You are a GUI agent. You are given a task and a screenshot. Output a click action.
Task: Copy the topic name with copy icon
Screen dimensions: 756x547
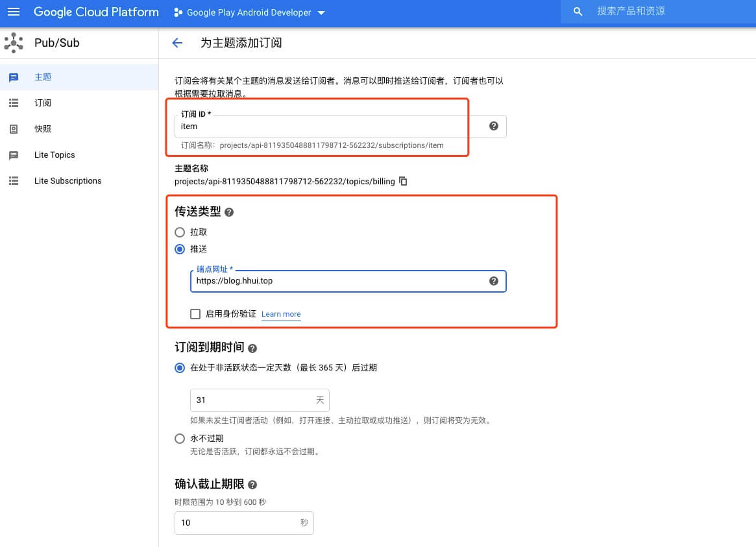click(403, 181)
